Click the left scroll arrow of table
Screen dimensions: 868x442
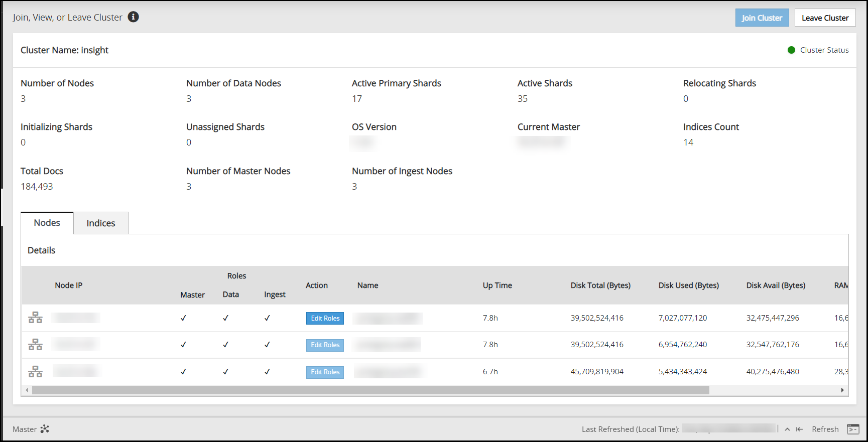(27, 390)
